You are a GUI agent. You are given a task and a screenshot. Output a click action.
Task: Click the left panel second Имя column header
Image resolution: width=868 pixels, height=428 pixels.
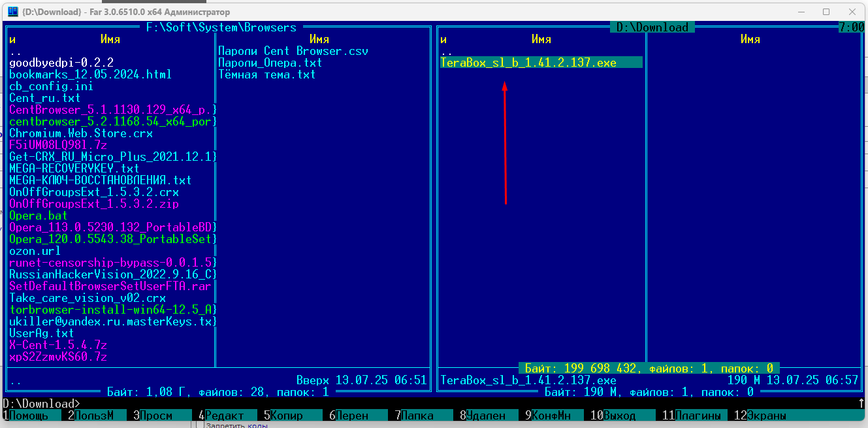pos(319,39)
